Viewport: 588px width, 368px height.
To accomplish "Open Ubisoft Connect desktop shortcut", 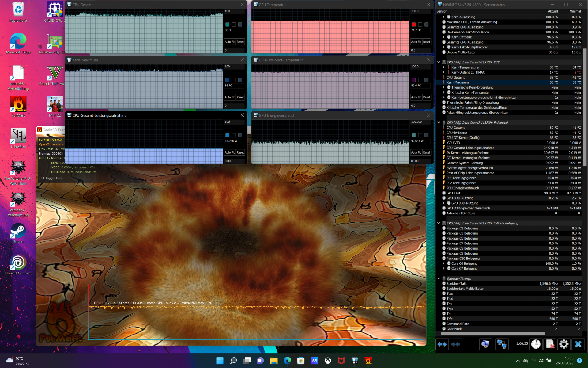I will pos(18,265).
